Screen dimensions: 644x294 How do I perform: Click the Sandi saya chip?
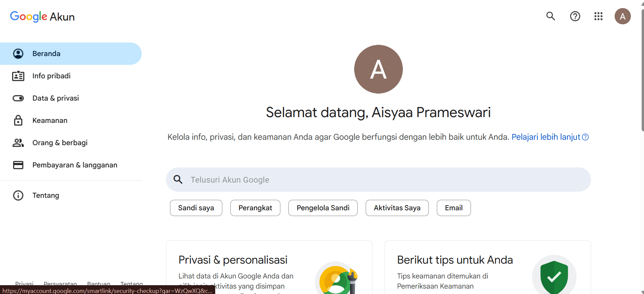pos(196,208)
